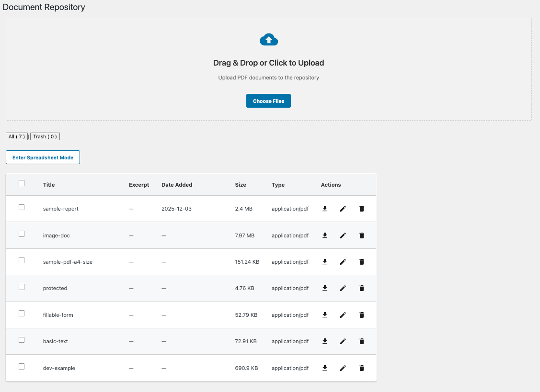Viewport: 540px width, 392px height.
Task: Check the sample-report row checkbox
Action: point(21,207)
